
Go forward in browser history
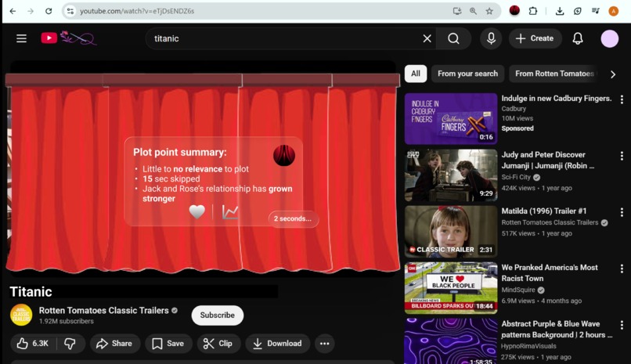[x=31, y=11]
